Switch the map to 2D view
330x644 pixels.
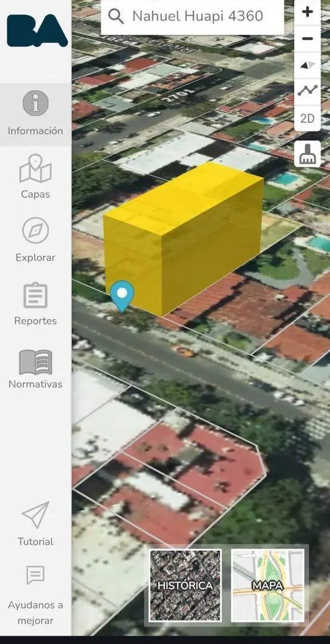(307, 118)
